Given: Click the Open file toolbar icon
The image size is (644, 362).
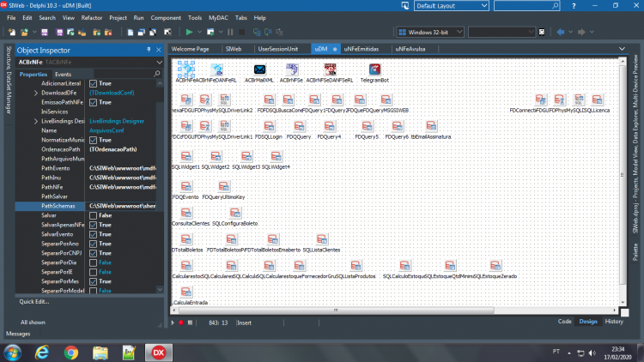Looking at the screenshot, I should point(24,32).
